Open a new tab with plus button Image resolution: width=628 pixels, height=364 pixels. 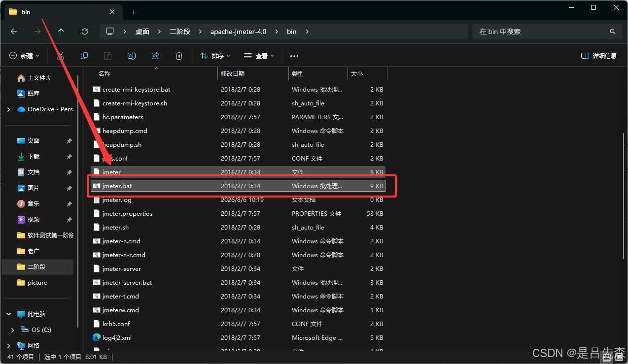tap(134, 12)
